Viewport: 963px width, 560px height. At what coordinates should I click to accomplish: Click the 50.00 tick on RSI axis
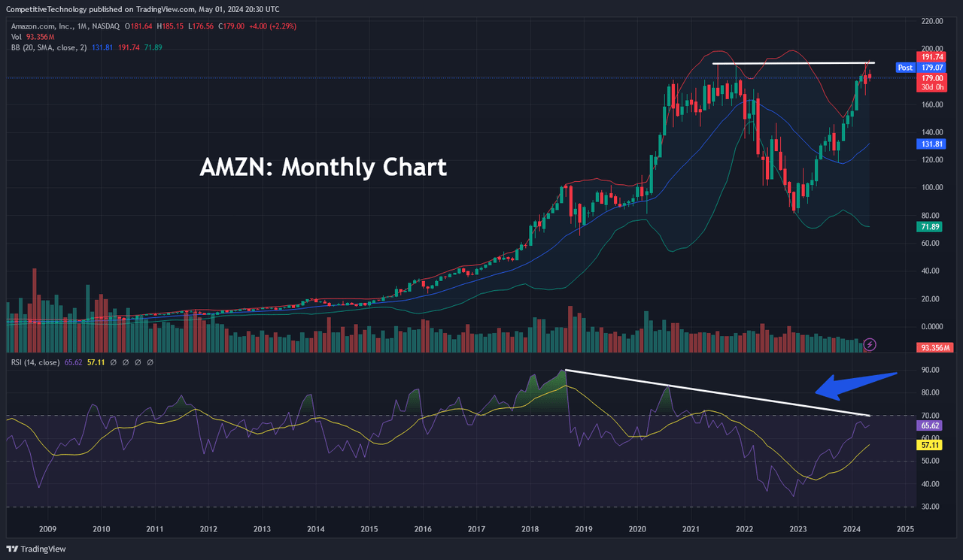point(931,461)
